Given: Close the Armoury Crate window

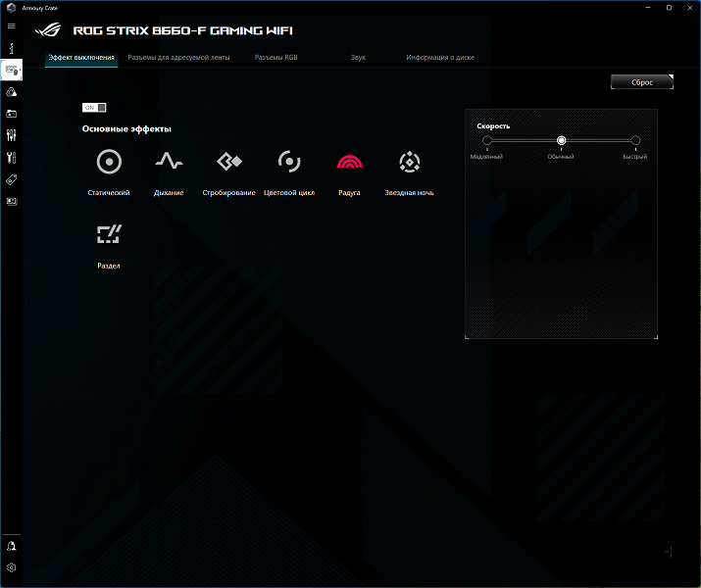Looking at the screenshot, I should [x=690, y=8].
